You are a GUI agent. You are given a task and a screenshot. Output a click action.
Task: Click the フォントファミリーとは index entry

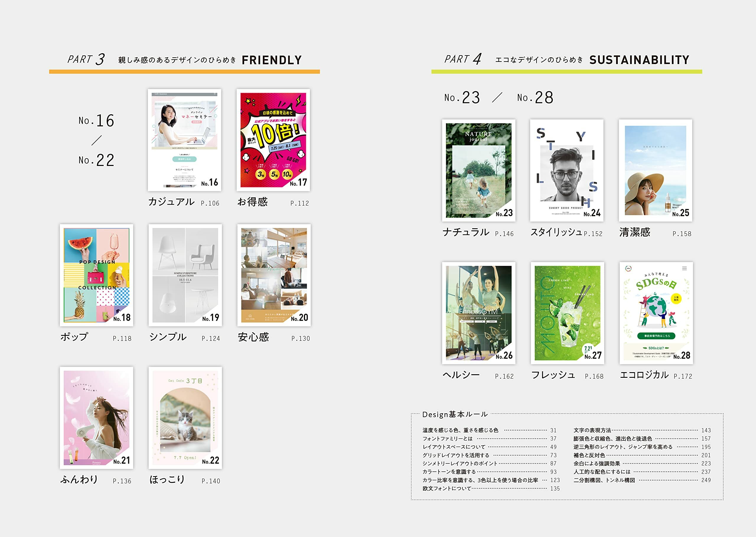pos(447,438)
